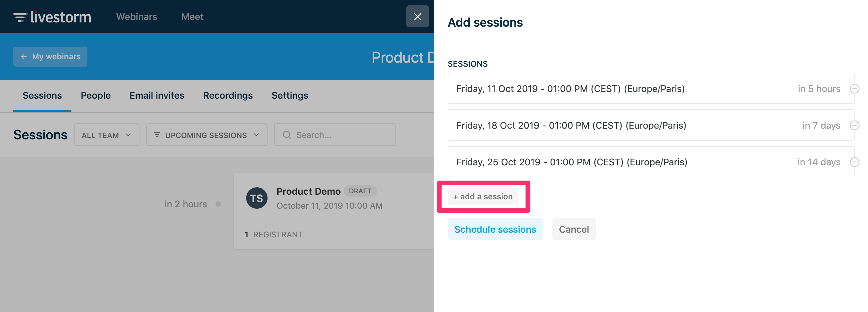Viewport: 868px width, 312px height.
Task: Go back to My webinars
Action: (51, 57)
